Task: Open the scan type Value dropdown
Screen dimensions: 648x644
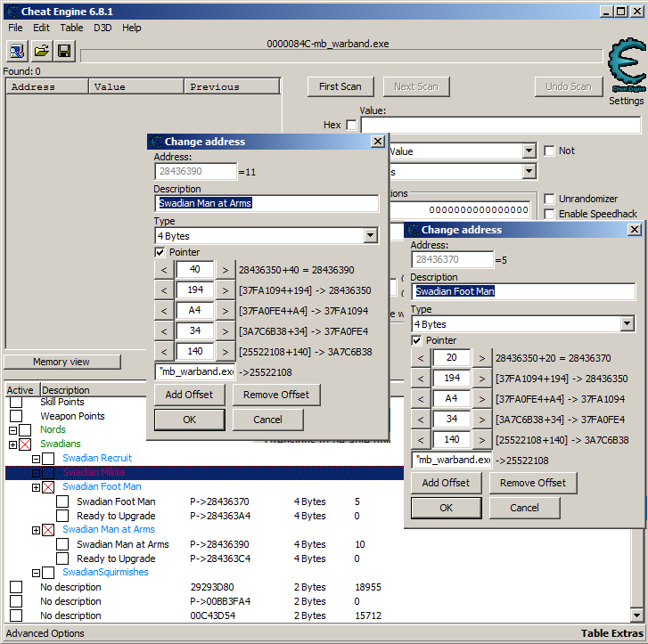Action: [x=529, y=151]
